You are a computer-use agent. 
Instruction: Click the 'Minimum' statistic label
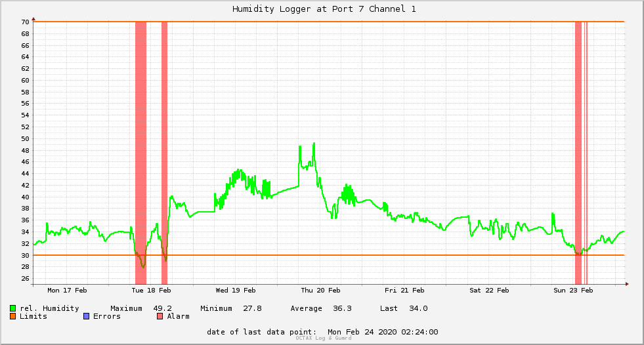coord(216,308)
